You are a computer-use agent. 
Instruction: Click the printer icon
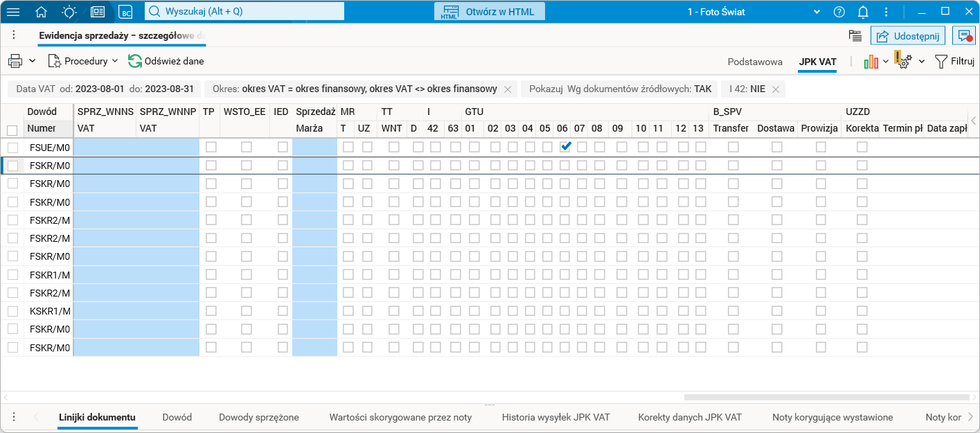15,61
